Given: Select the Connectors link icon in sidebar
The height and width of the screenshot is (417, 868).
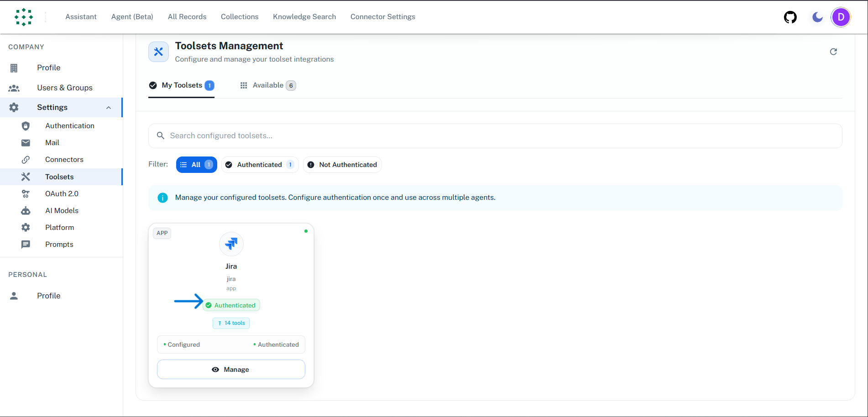Looking at the screenshot, I should tap(26, 159).
